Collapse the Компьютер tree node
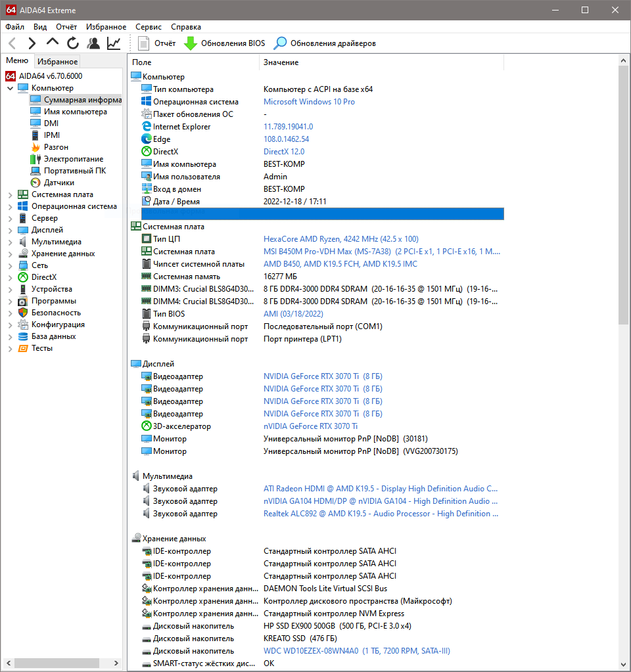The image size is (631, 672). pyautogui.click(x=11, y=88)
